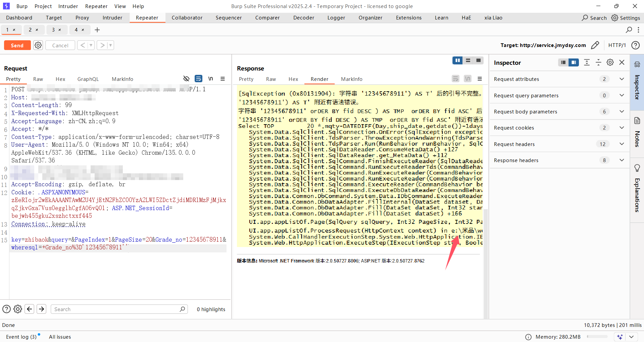Open the Notes sidebar icon
Image resolution: width=644 pixels, height=342 pixels.
[x=637, y=120]
